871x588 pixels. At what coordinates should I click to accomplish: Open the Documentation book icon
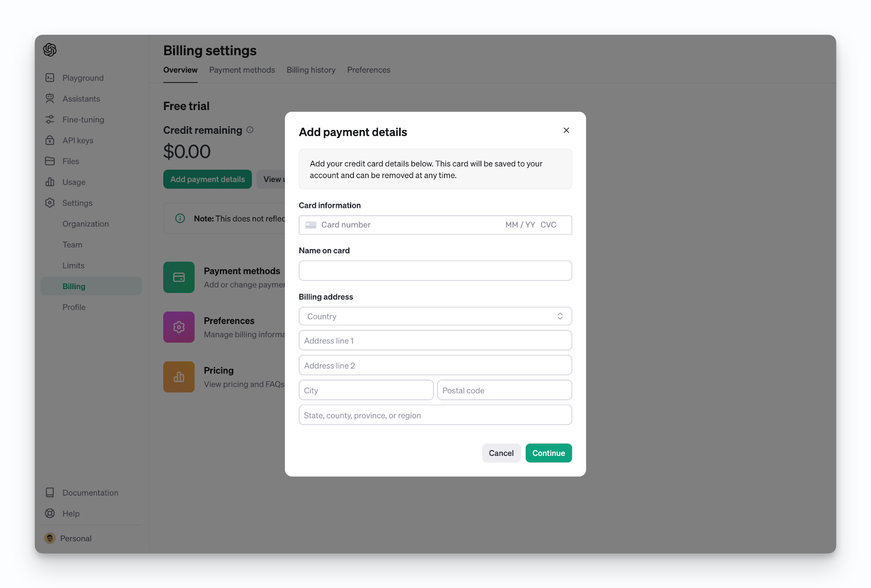(x=50, y=493)
